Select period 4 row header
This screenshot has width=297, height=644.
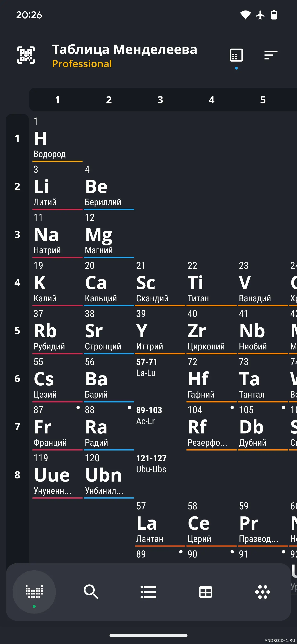click(17, 283)
